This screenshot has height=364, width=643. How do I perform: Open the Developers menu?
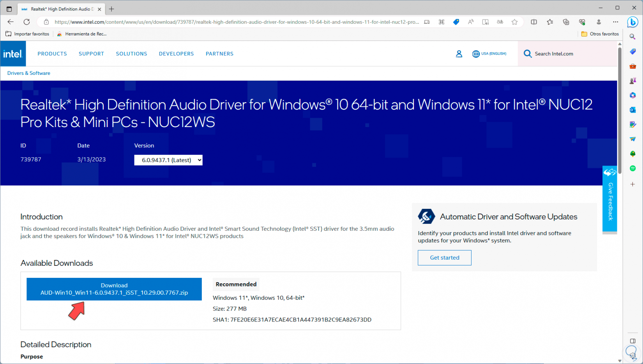click(x=177, y=54)
